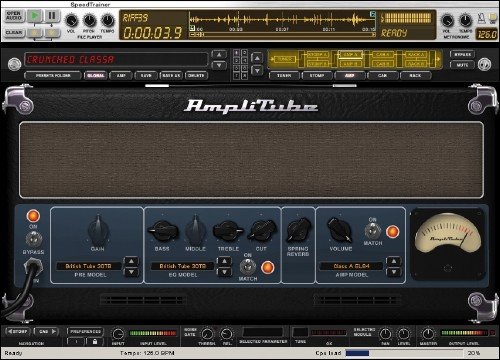
Task: Adjust the Treble knob
Action: point(228,231)
